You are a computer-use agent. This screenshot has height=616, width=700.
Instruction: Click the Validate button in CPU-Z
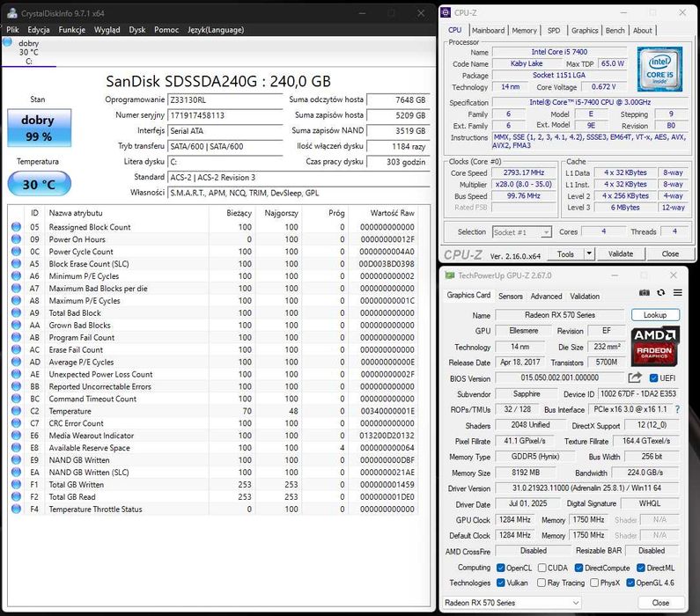pyautogui.click(x=621, y=253)
